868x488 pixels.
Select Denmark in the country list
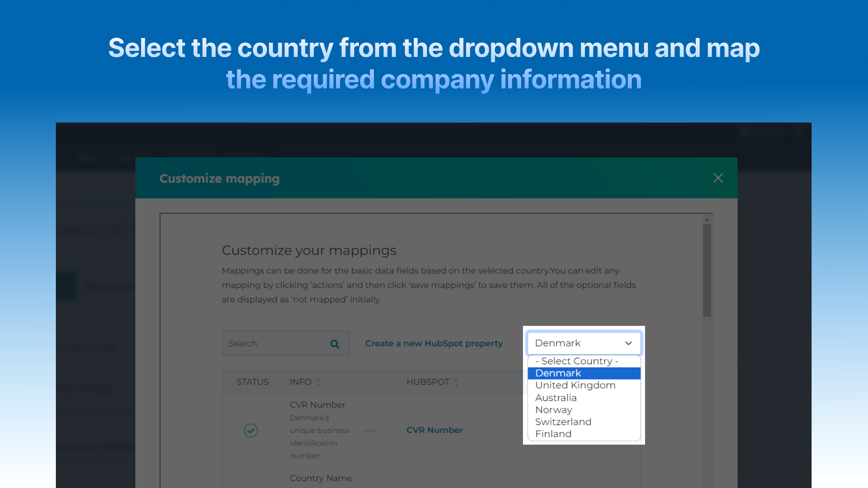(x=584, y=373)
